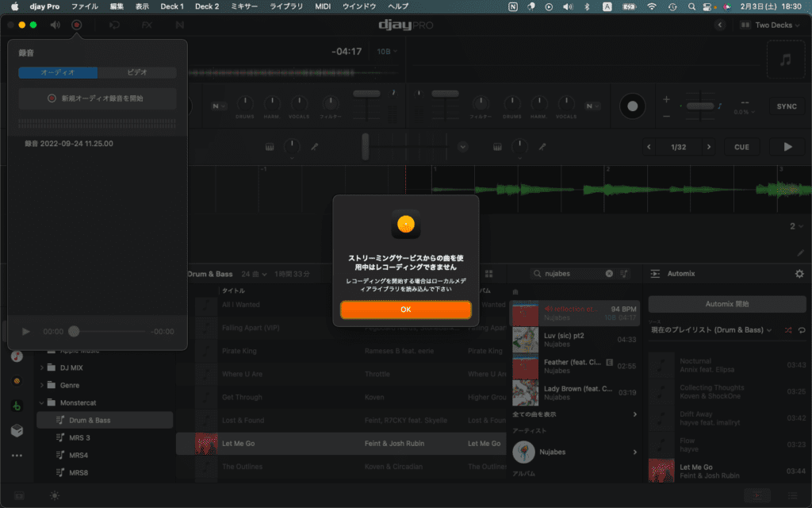
Task: Click the Deck 1 sampler pad grid icon
Action: [270, 147]
